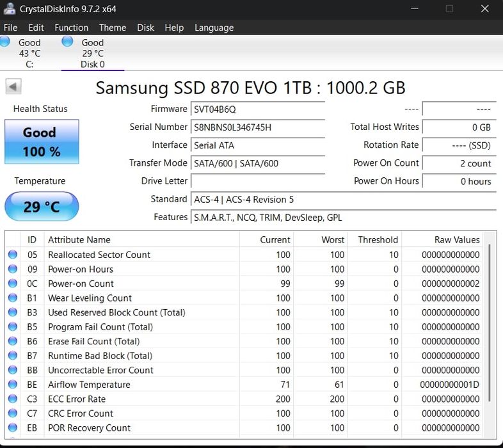The height and width of the screenshot is (448, 503).
Task: Click the Serial Number field
Action: (258, 127)
